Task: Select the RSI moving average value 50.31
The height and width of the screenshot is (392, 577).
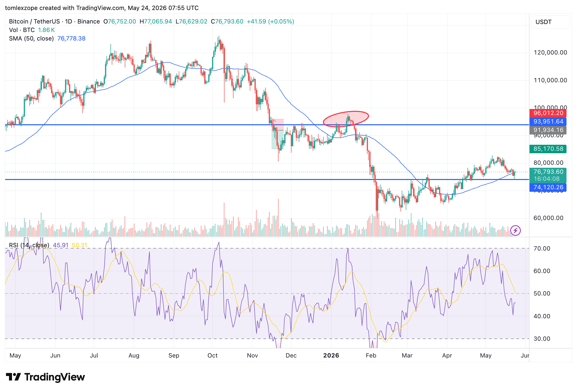Action: (79, 245)
